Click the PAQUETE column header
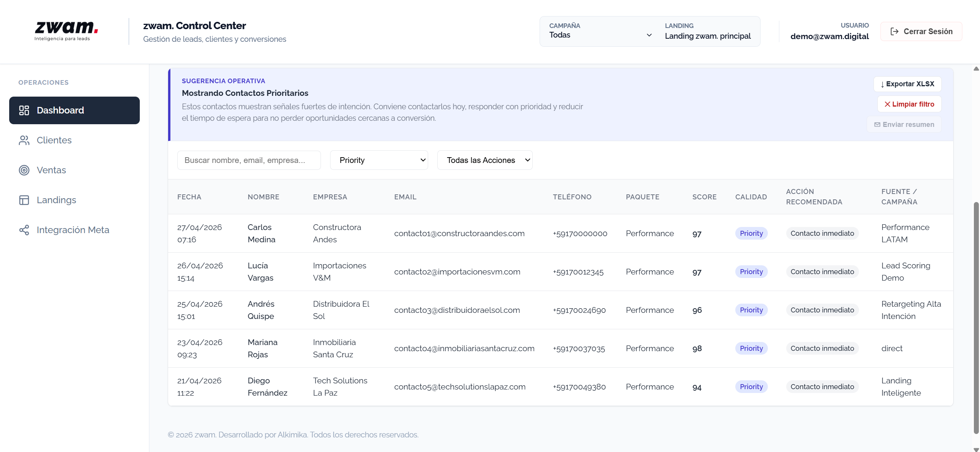 643,197
